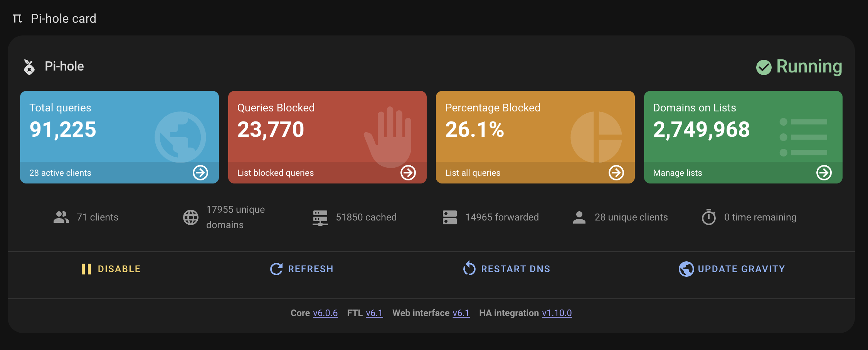Click 'Manage lists' footer link
The image size is (868, 350).
(678, 173)
